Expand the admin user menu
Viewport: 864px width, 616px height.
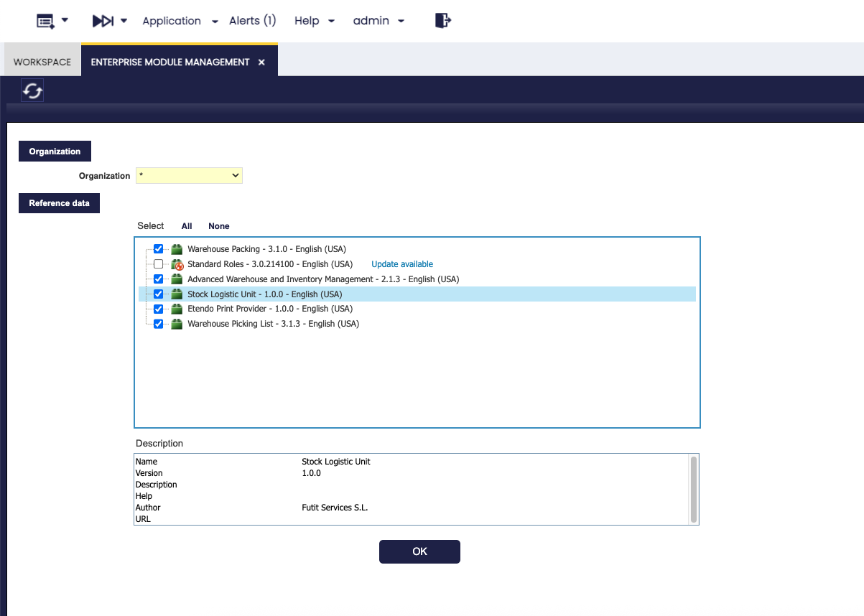(378, 21)
